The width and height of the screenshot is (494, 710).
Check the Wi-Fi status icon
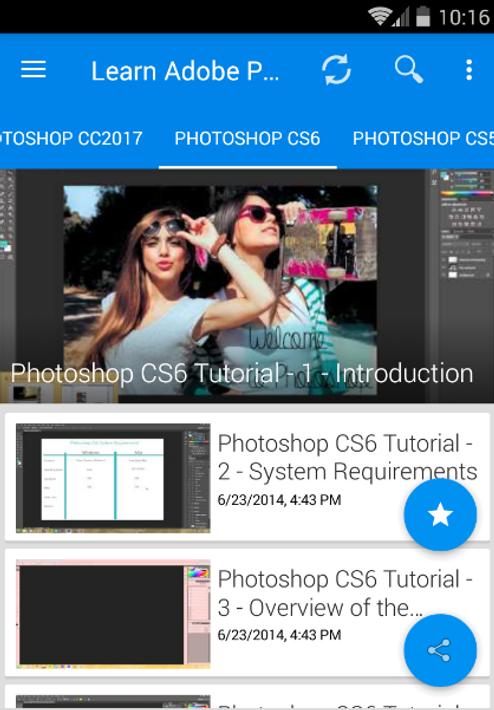(379, 17)
